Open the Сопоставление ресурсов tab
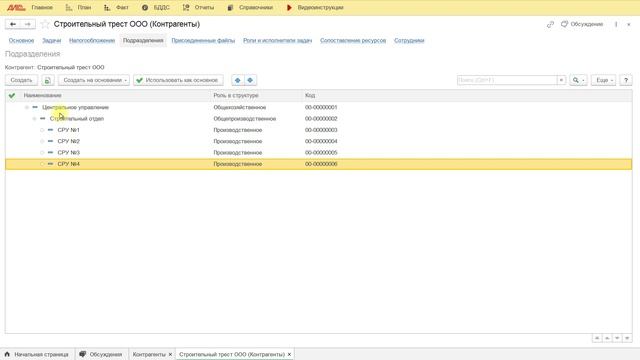 tap(353, 40)
